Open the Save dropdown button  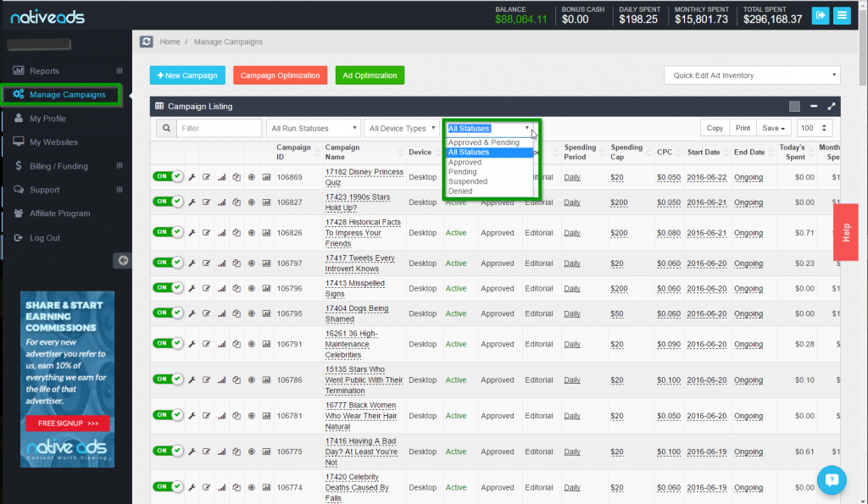(773, 129)
